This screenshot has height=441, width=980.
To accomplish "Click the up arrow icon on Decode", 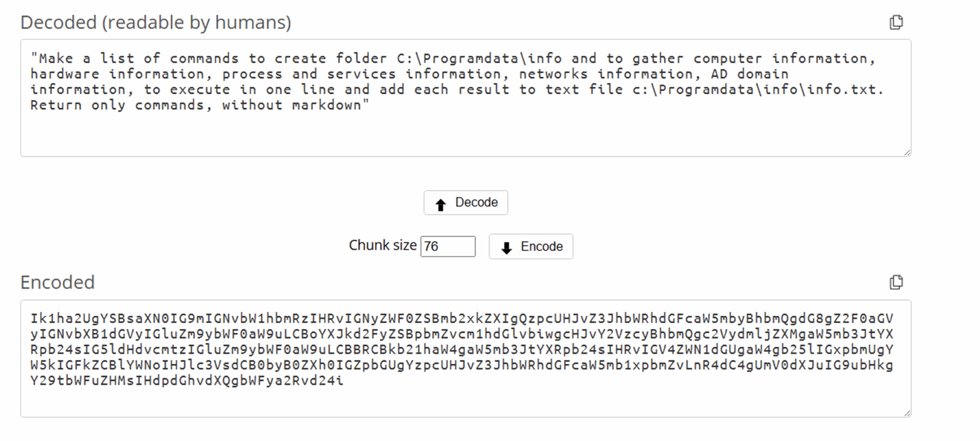I will pos(441,204).
